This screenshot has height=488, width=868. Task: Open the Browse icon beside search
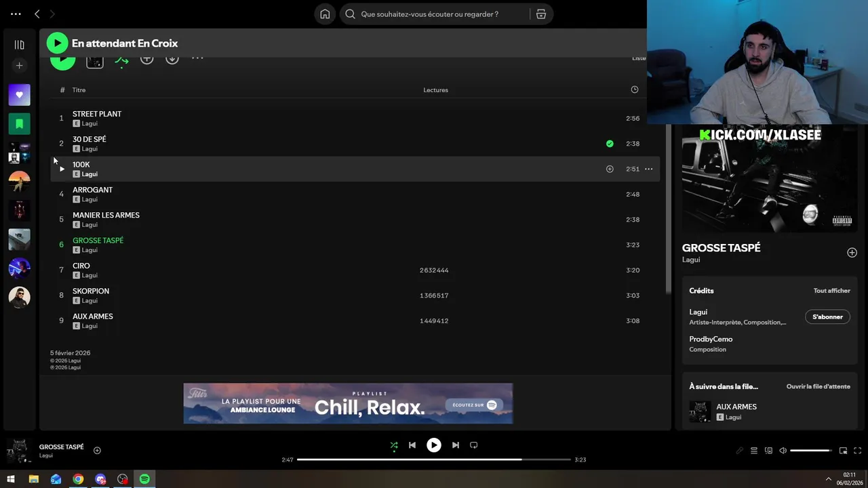pos(541,14)
